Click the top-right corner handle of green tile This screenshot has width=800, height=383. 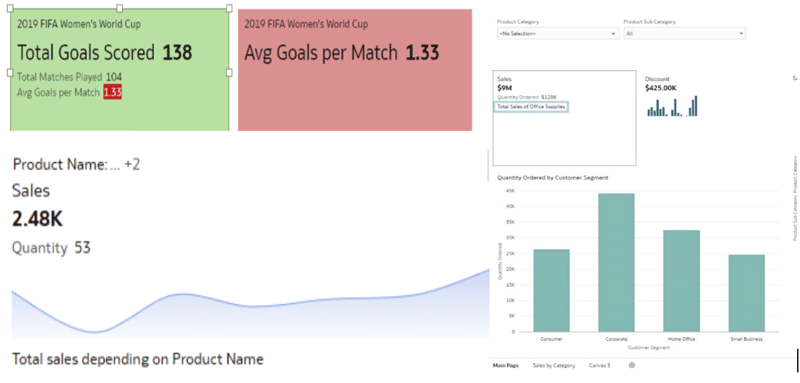coord(229,8)
